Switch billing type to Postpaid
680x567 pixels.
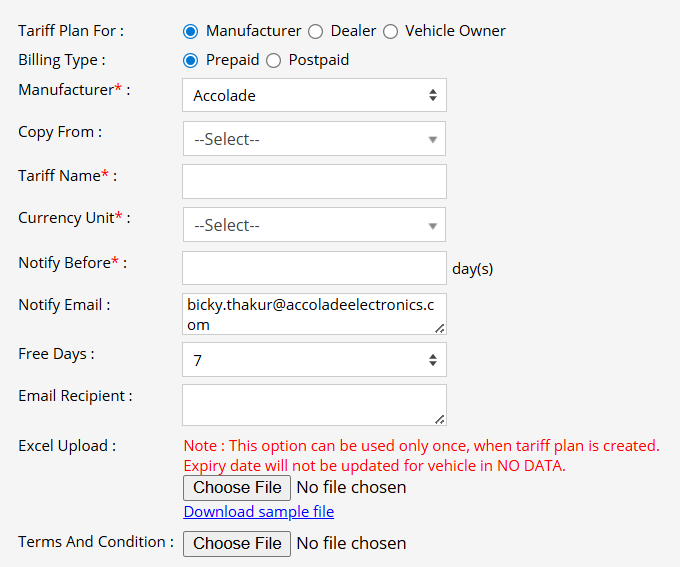274,60
